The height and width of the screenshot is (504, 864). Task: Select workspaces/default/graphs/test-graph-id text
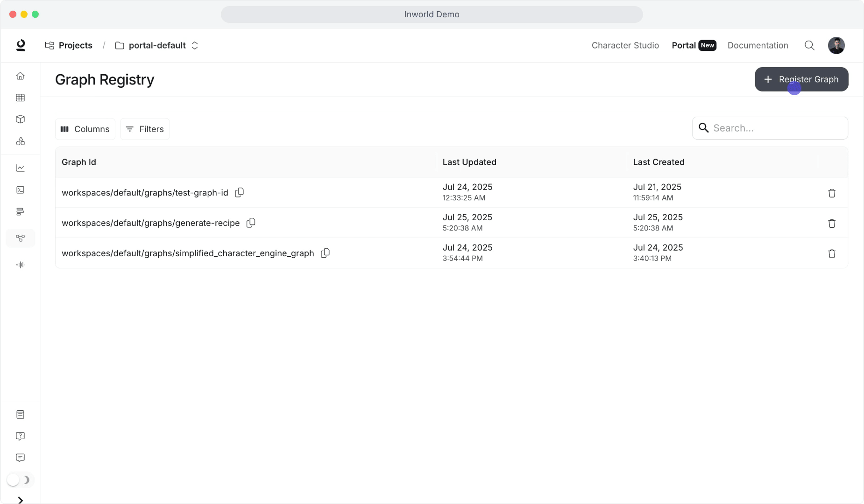coord(145,193)
